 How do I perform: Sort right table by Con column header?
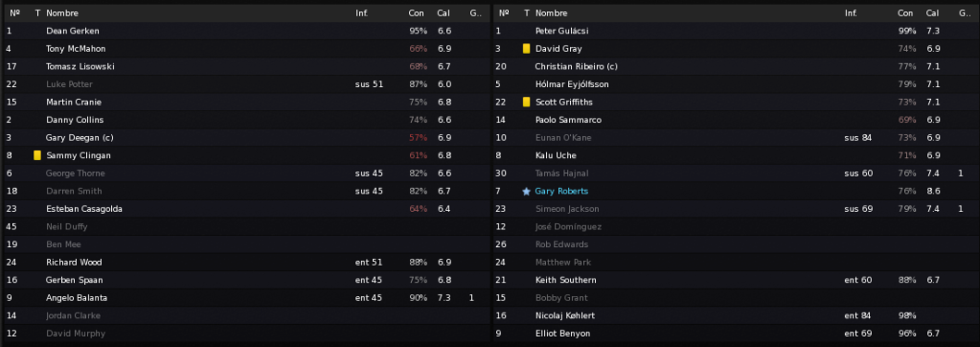point(905,13)
